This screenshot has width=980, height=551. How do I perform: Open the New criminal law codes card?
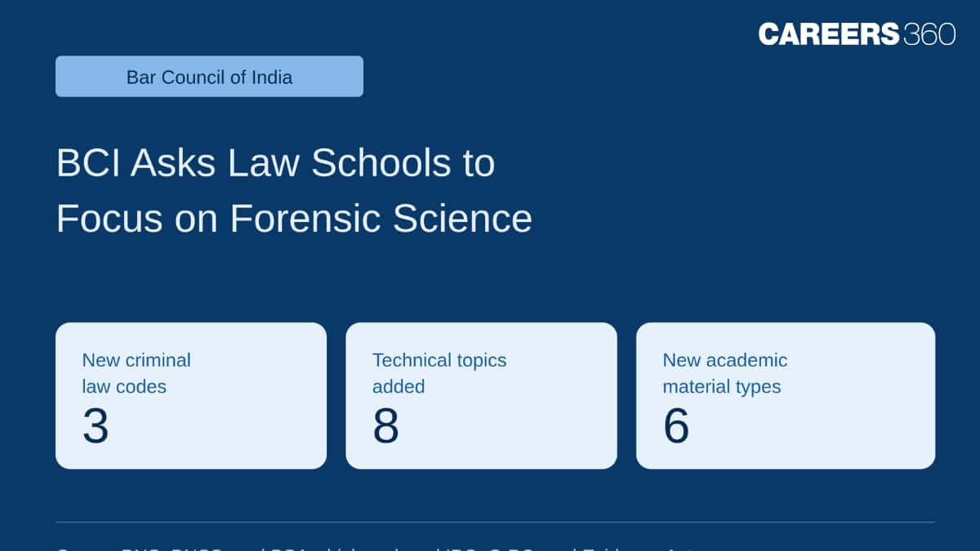[x=191, y=396]
